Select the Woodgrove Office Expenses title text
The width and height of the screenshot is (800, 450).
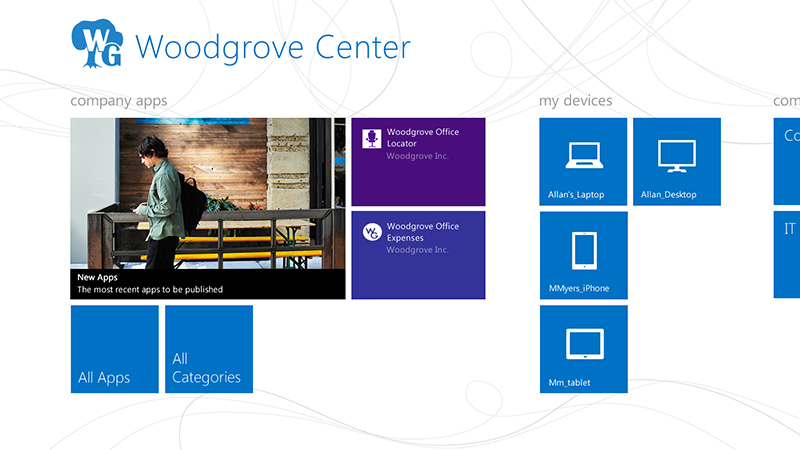(x=422, y=232)
